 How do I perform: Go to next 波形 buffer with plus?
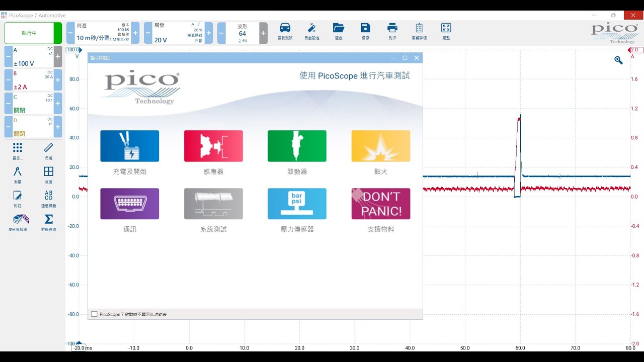coord(263,33)
